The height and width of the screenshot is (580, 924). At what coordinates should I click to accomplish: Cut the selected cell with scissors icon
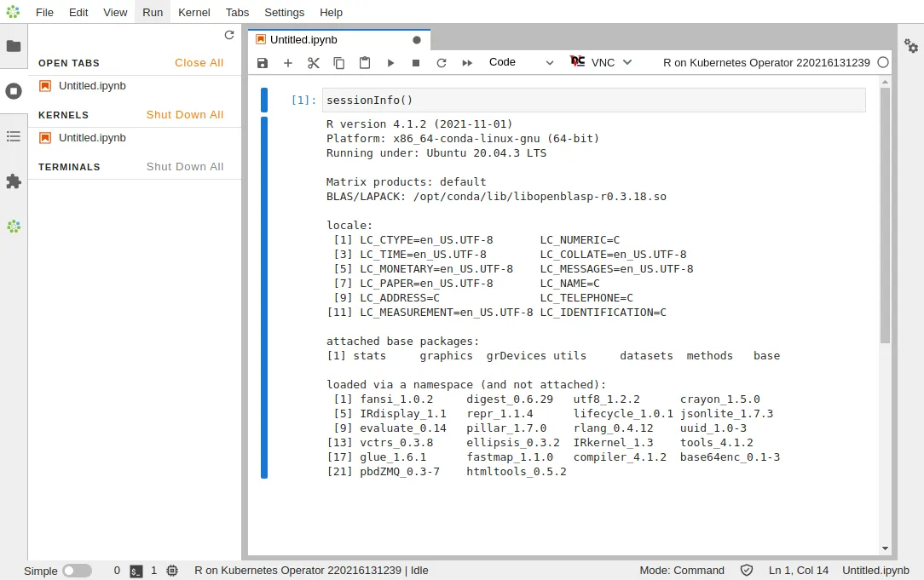coord(314,63)
